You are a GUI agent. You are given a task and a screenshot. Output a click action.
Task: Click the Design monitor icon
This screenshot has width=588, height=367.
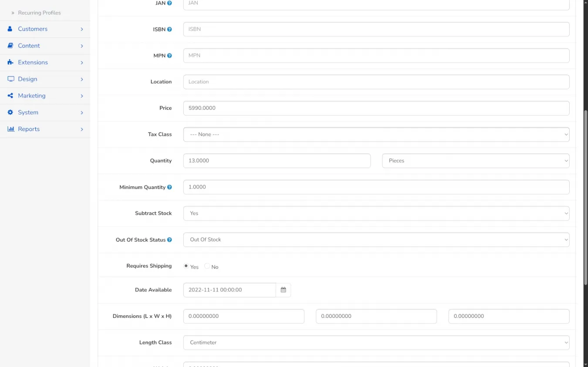point(10,79)
